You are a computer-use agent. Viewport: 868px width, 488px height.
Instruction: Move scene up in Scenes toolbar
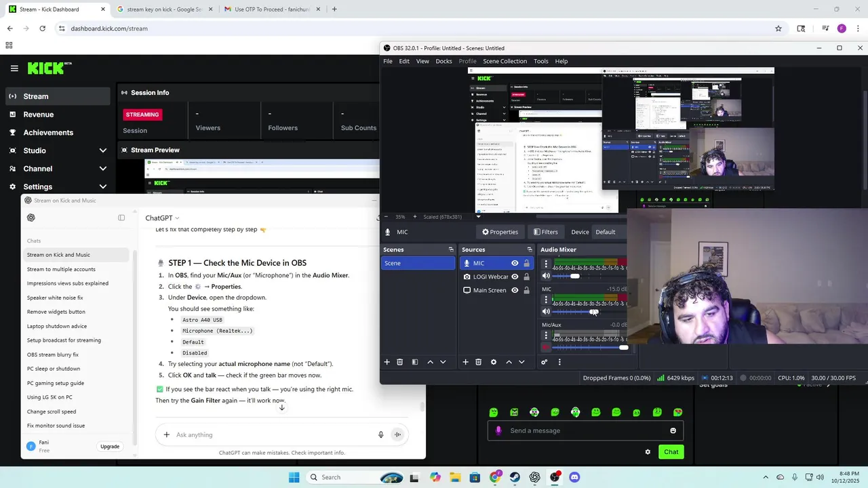430,362
